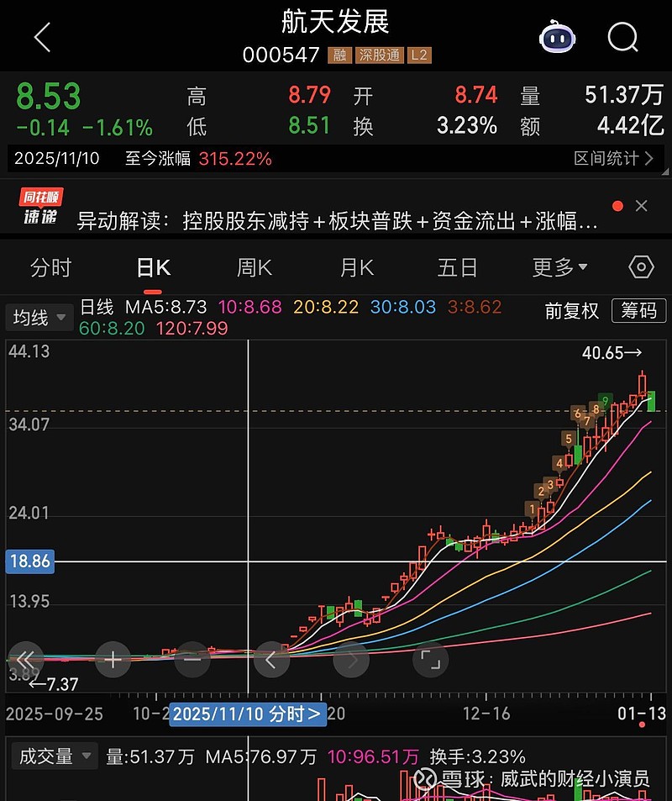Viewport: 672px width, 801px height.
Task: Zoom out of chart using minus icon
Action: 192,660
